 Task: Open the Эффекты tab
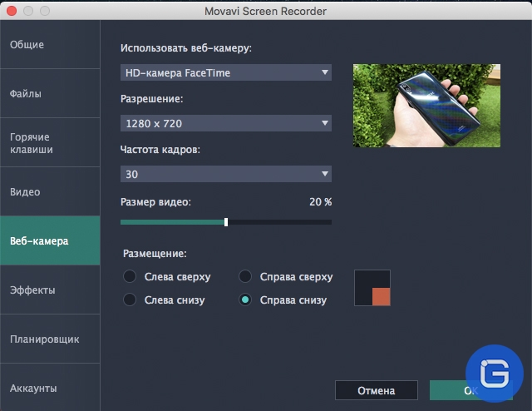50,290
